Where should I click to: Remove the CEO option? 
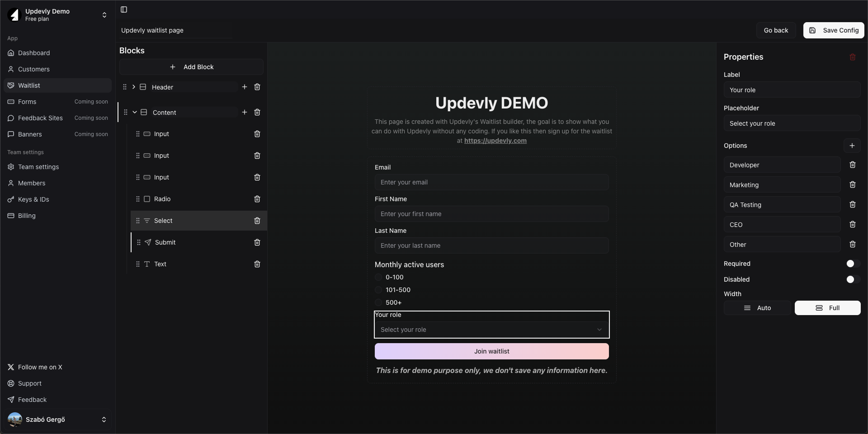click(853, 225)
